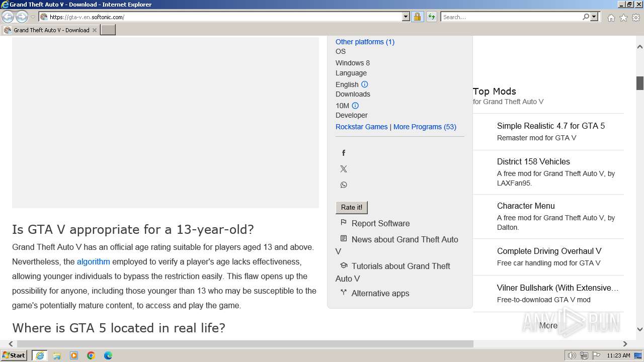Open Complete Driving Overhaul V mod
Image resolution: width=644 pixels, height=362 pixels.
[x=549, y=251]
